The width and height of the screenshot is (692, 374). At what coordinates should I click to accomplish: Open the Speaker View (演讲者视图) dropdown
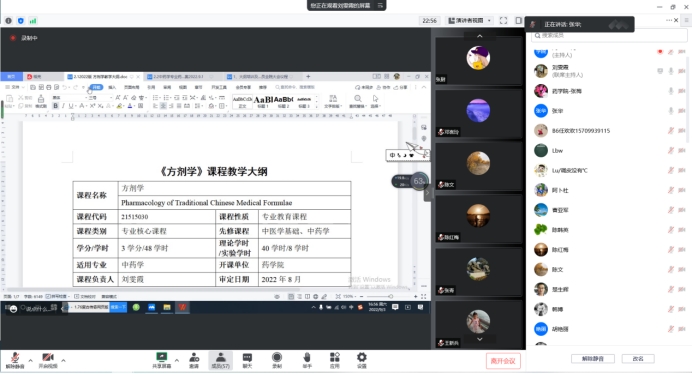click(x=470, y=20)
